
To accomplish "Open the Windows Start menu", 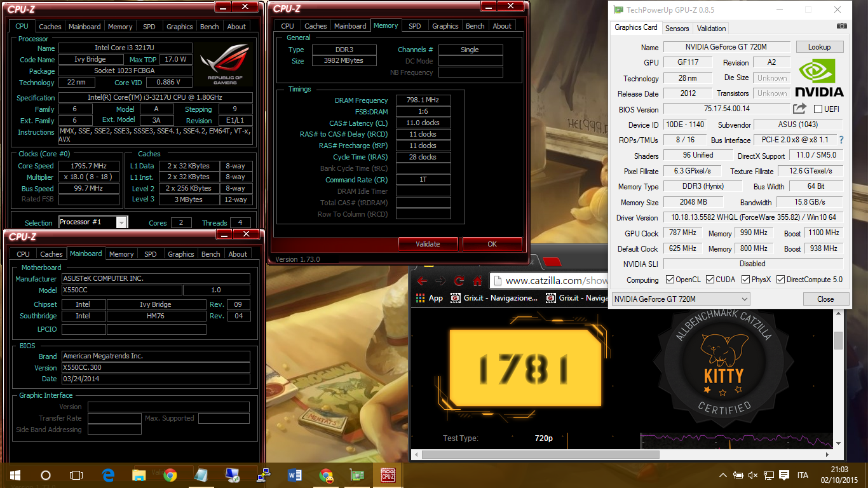I will (x=15, y=475).
